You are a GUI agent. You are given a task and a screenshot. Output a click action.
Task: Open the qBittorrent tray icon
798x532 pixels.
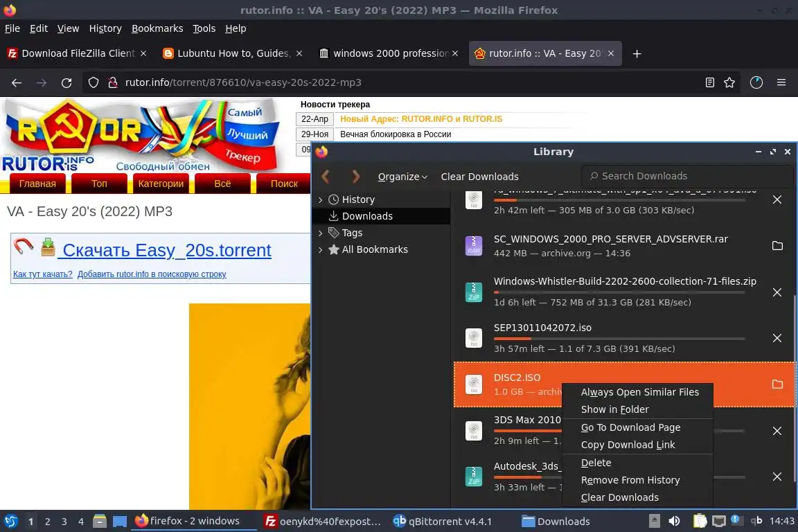tap(756, 521)
